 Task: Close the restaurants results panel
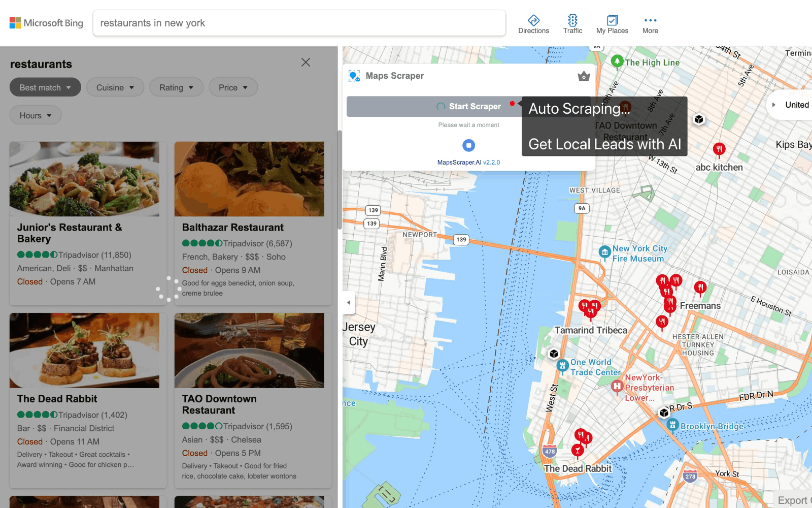point(306,62)
